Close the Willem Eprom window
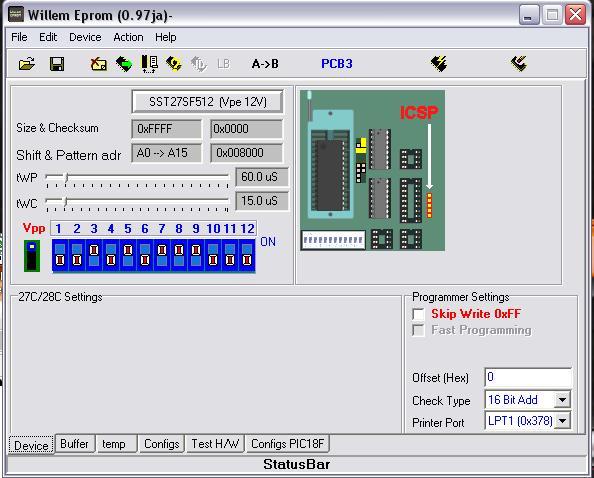 pos(575,15)
